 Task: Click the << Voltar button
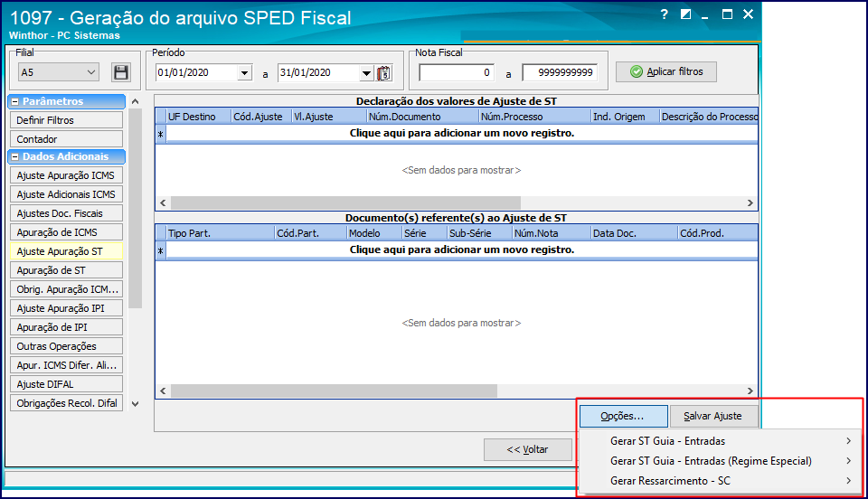[x=527, y=450]
